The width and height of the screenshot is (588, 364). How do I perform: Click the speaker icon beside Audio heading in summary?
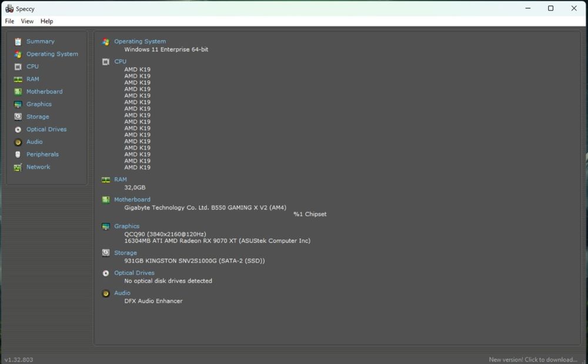(x=106, y=293)
